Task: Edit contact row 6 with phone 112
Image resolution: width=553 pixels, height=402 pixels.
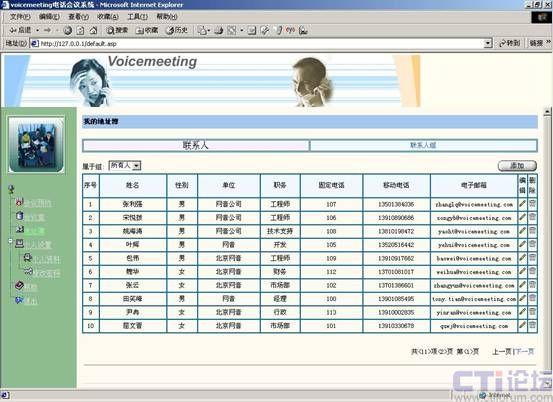Action: point(522,271)
